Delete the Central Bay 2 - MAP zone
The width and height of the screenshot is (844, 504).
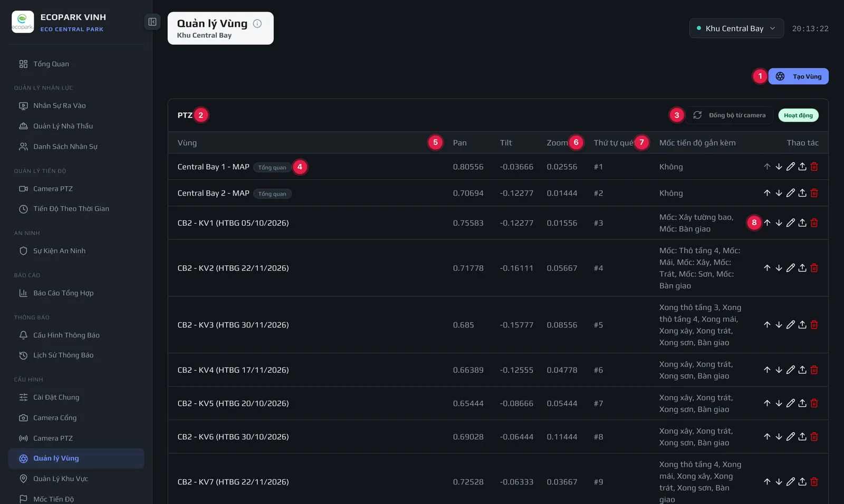[x=814, y=193]
